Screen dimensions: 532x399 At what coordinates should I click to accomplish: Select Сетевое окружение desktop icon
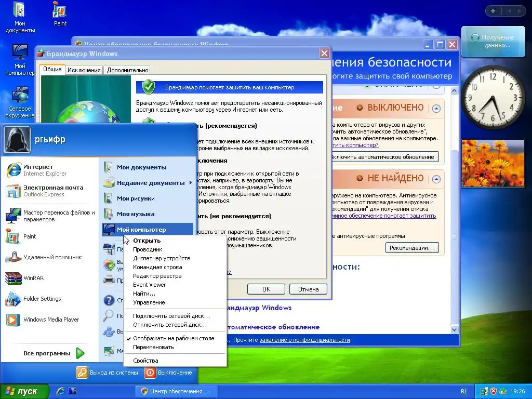pos(20,102)
